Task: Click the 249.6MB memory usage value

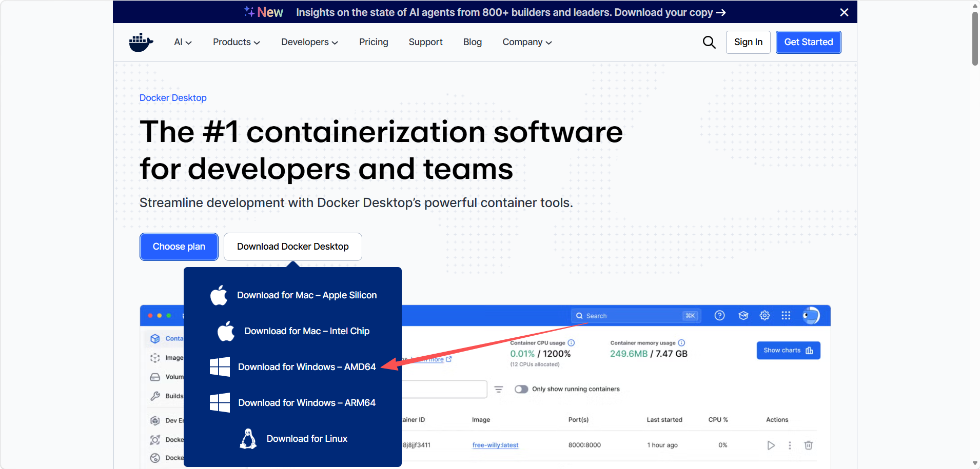Action: tap(629, 354)
